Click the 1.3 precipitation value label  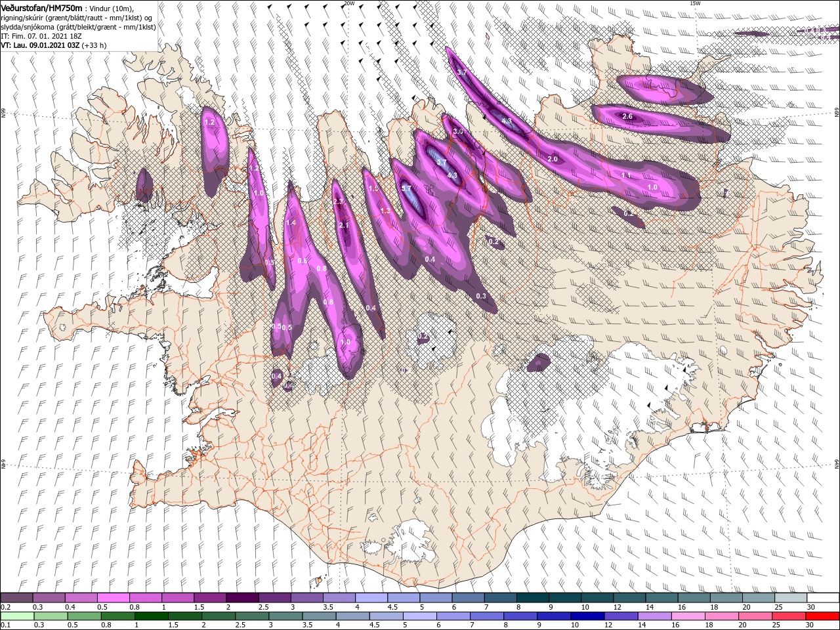(385, 211)
